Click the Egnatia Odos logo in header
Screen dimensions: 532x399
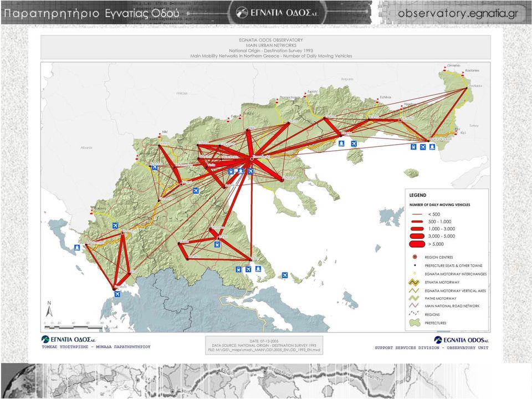pyautogui.click(x=277, y=13)
